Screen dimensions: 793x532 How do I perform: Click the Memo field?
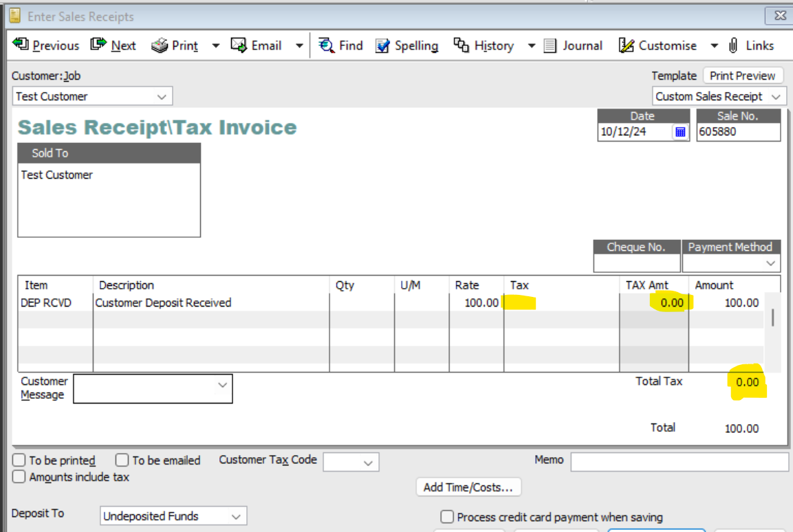[x=680, y=462]
